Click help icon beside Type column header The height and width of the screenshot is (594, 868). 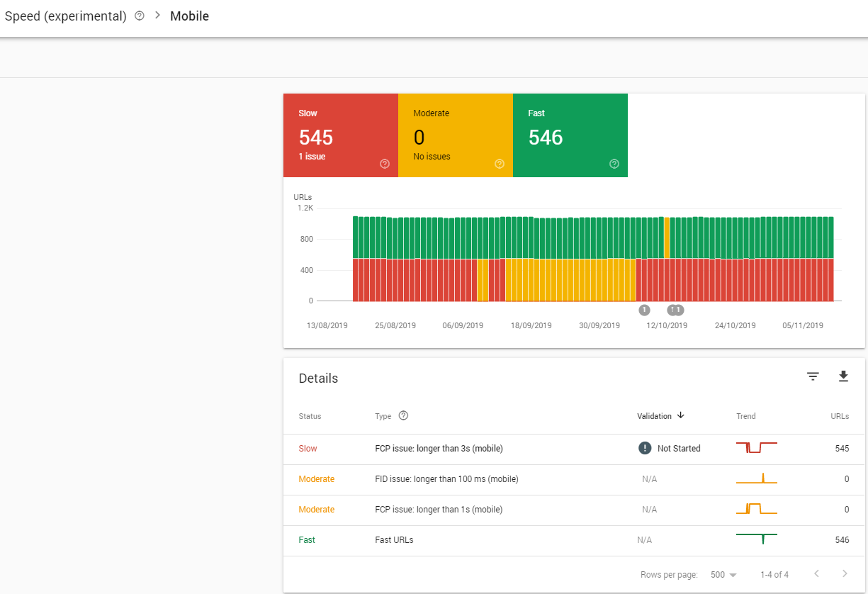(403, 416)
